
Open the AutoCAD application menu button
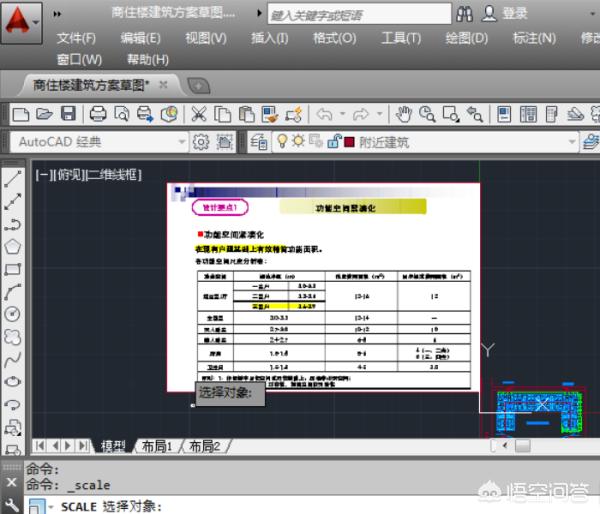click(x=21, y=22)
